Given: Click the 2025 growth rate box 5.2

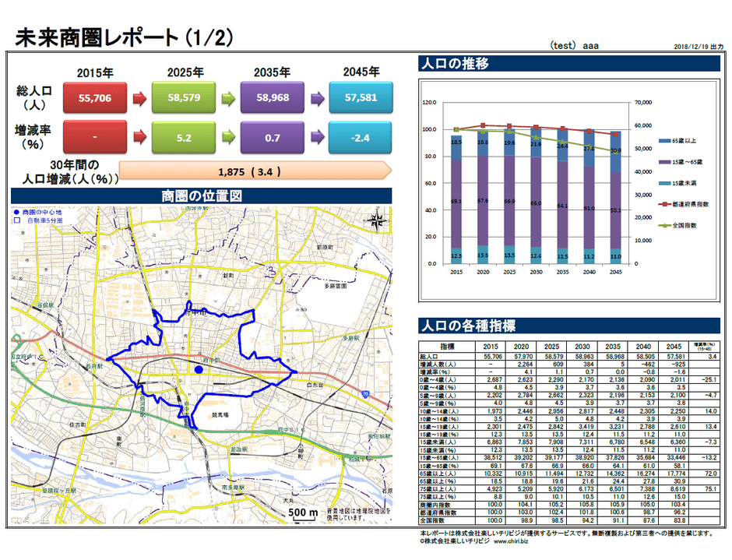Looking at the screenshot, I should click(184, 137).
